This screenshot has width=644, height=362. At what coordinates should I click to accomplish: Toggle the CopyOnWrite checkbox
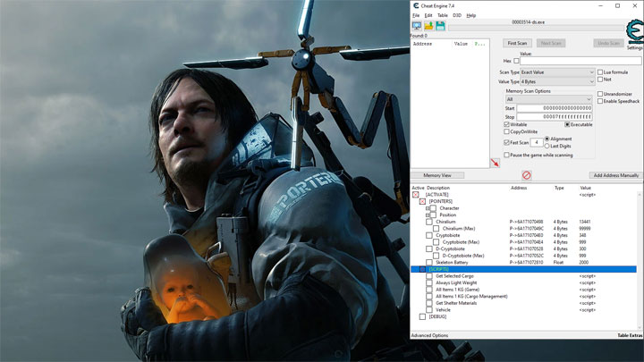[x=506, y=131]
